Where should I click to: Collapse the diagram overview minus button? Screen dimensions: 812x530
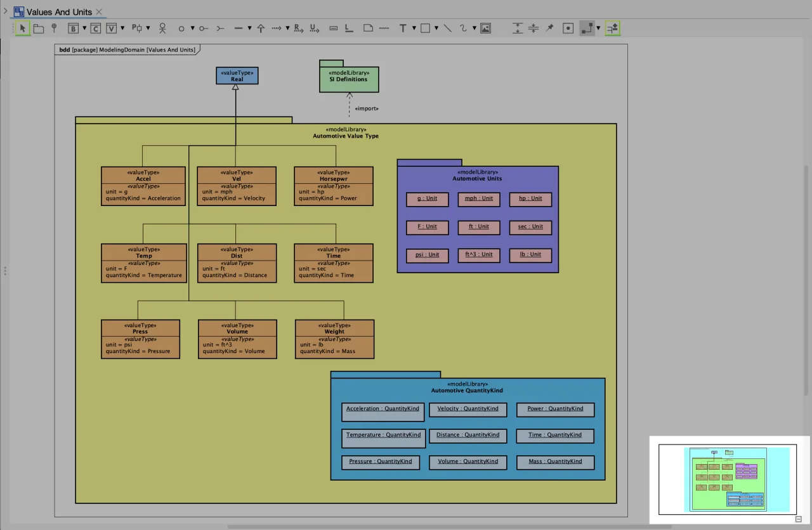[x=799, y=519]
